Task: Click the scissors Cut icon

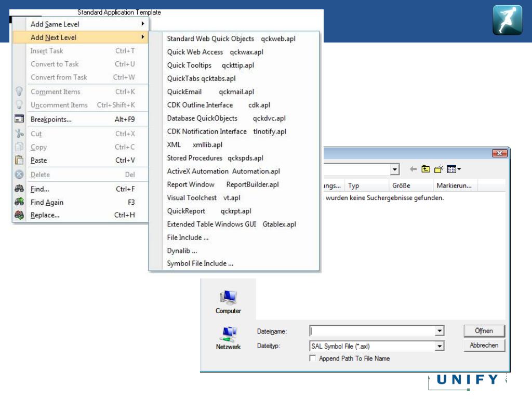Action: tap(19, 134)
